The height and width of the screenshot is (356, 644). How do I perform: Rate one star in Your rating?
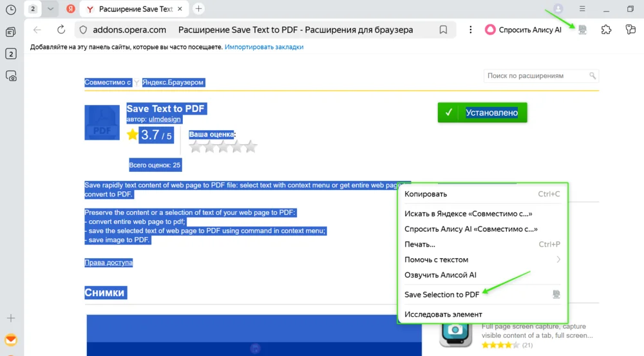(196, 147)
